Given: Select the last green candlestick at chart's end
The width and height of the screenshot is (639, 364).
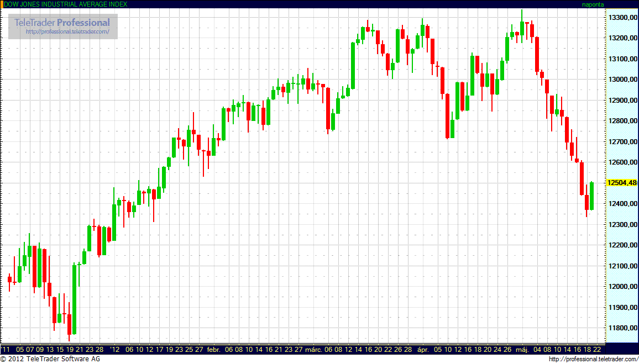Looking at the screenshot, I should tap(591, 196).
